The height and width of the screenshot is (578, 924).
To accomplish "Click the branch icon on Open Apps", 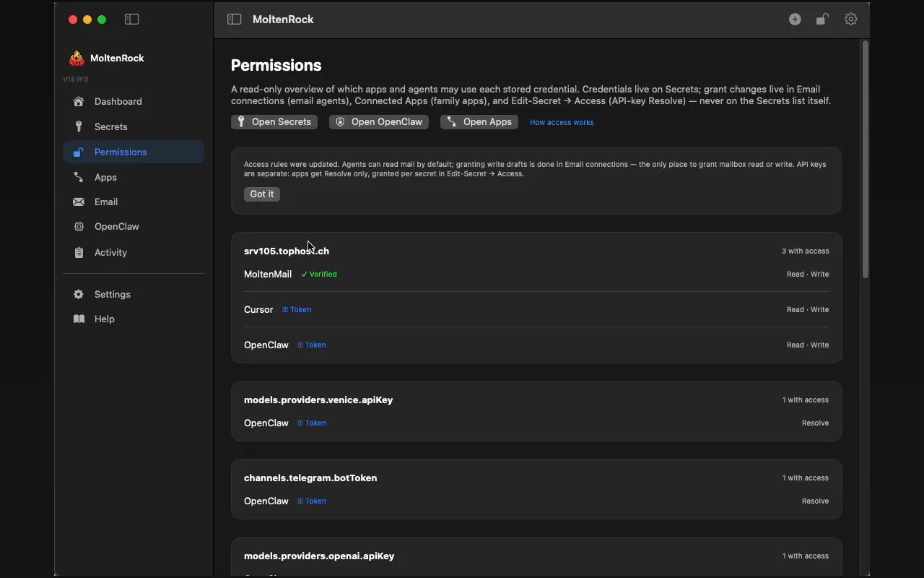I will 452,122.
